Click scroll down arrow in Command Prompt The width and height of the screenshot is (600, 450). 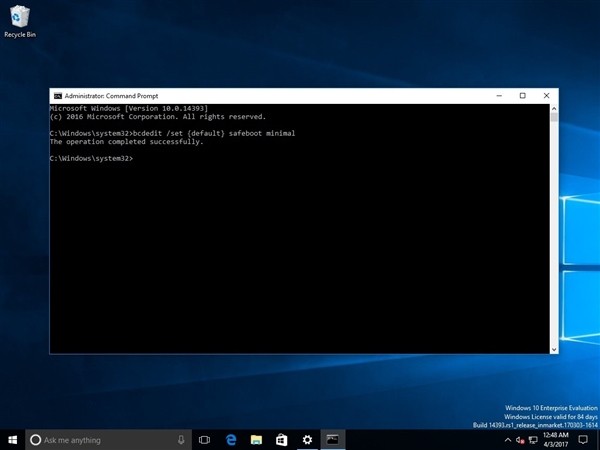[554, 348]
